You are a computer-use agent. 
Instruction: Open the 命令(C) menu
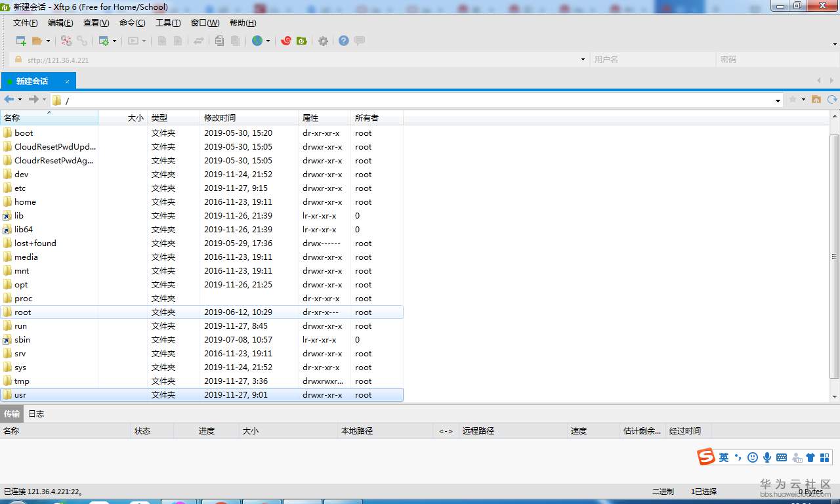point(133,23)
